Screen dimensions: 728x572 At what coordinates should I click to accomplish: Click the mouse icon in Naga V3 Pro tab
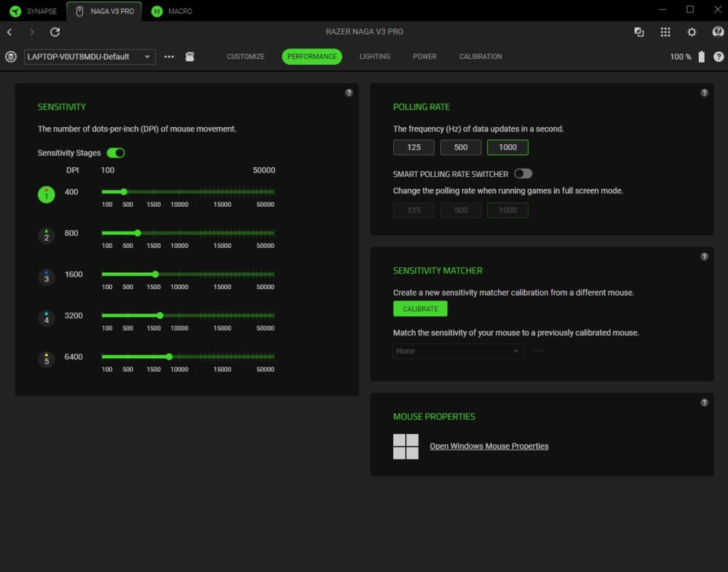coord(80,11)
